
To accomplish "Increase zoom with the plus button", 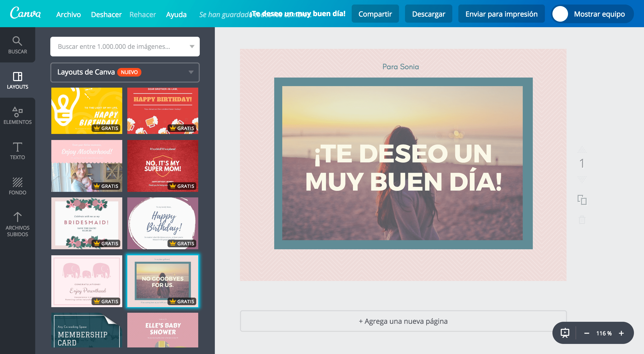I will point(621,333).
